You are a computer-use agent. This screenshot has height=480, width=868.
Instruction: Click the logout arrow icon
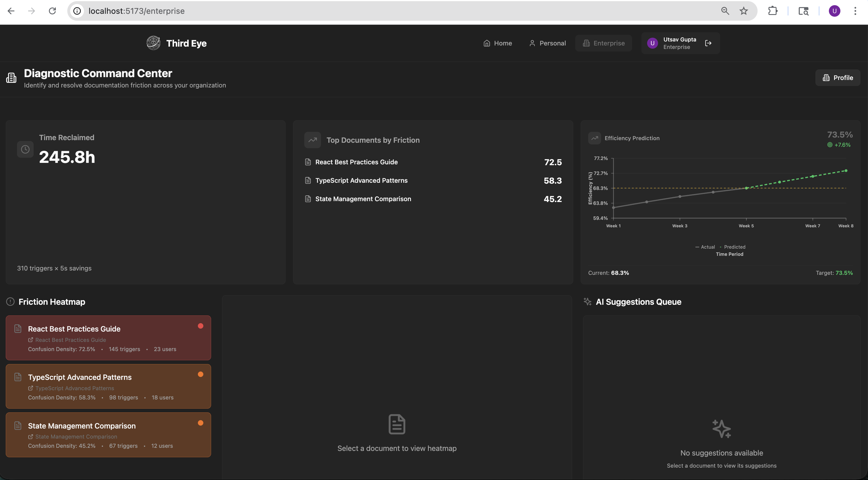(x=708, y=43)
